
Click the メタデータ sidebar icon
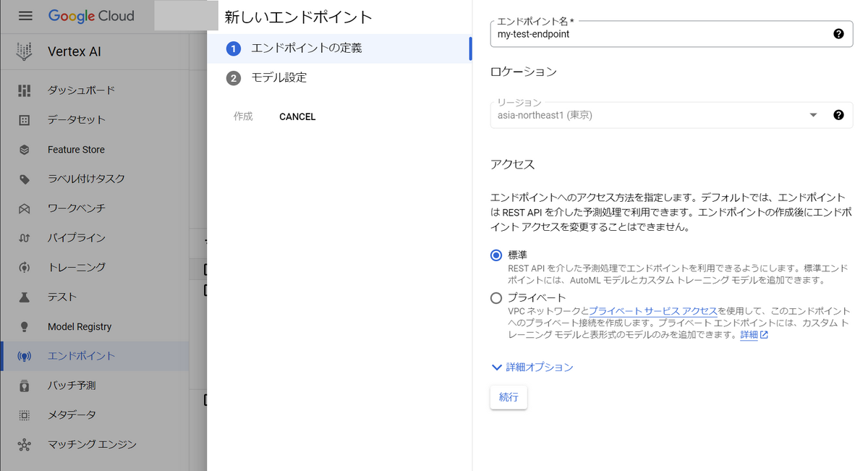pyautogui.click(x=25, y=415)
